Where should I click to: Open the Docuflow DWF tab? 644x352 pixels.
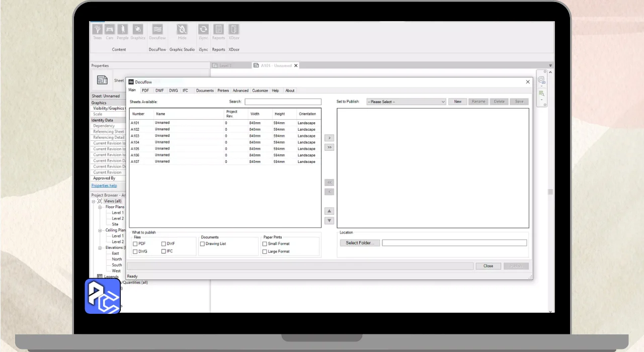[159, 91]
